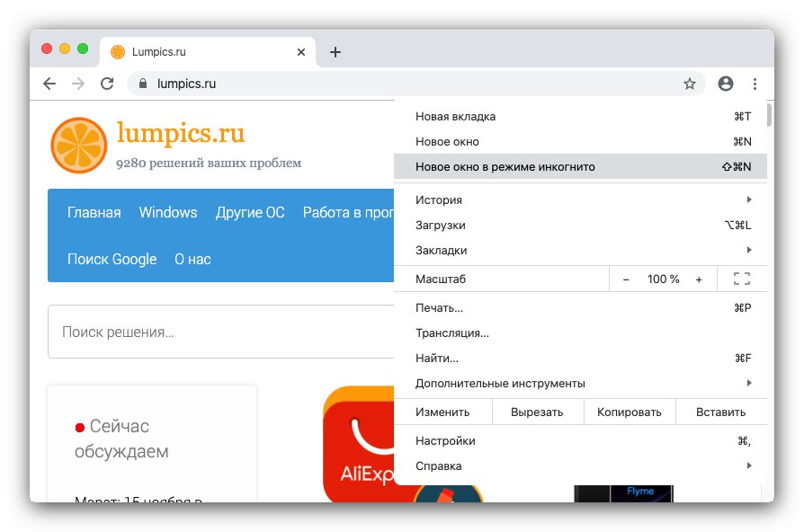The width and height of the screenshot is (804, 532).
Task: Expand the Закладки submenu
Action: [750, 250]
